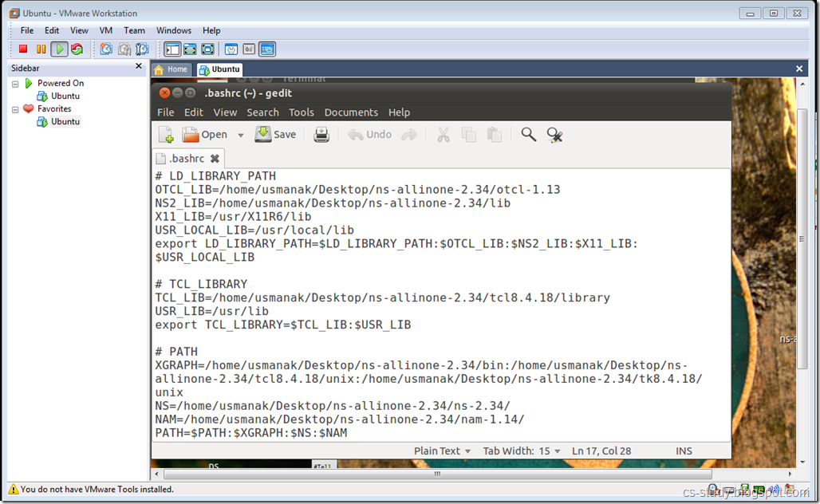Close the .bashrc document tab
Image resolution: width=820 pixels, height=504 pixels.
pyautogui.click(x=215, y=159)
